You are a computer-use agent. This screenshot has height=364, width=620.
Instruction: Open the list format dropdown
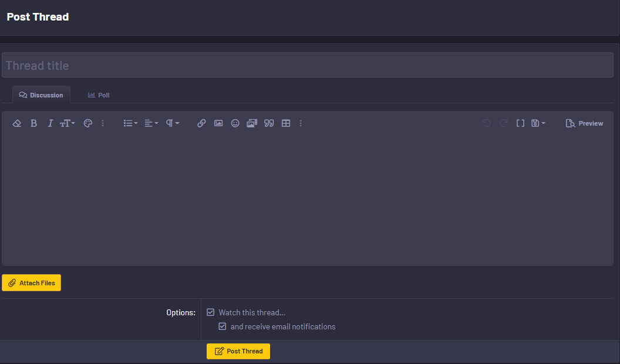129,123
